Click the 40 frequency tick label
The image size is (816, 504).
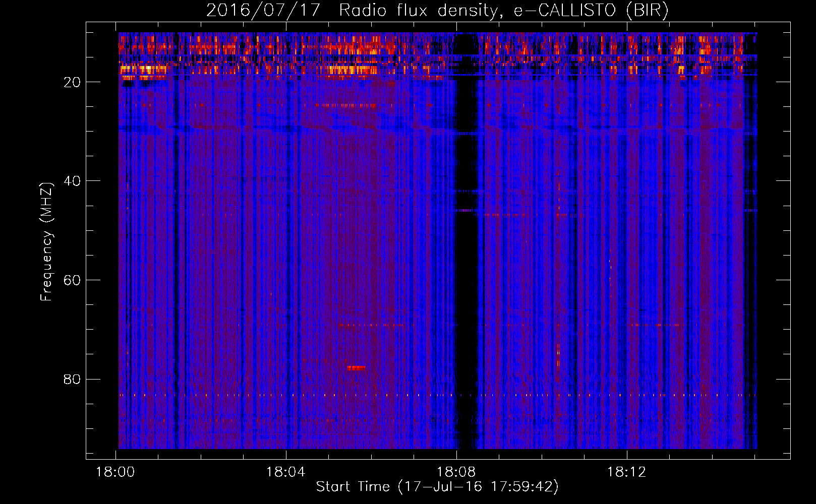point(72,181)
